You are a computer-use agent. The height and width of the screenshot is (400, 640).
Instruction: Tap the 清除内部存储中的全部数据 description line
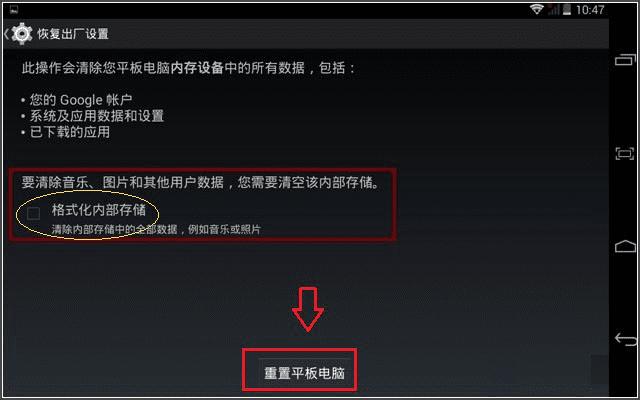click(x=156, y=229)
